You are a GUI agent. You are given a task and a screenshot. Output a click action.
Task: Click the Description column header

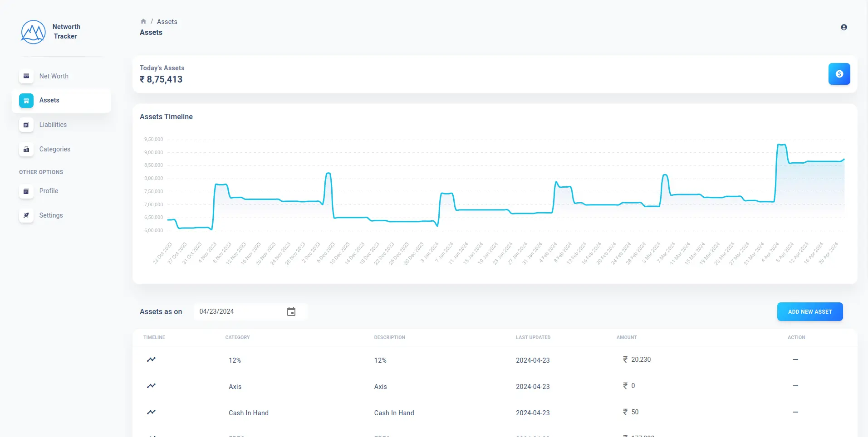[x=389, y=337]
